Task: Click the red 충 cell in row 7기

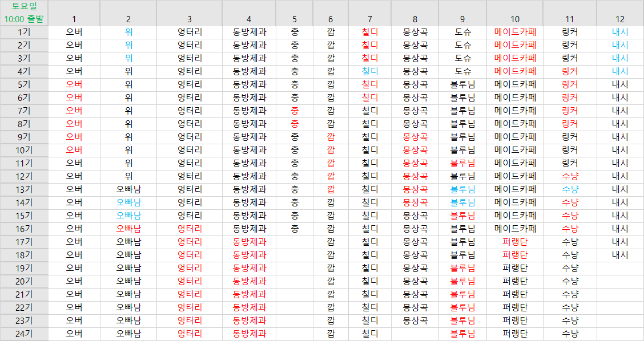Action: point(295,111)
